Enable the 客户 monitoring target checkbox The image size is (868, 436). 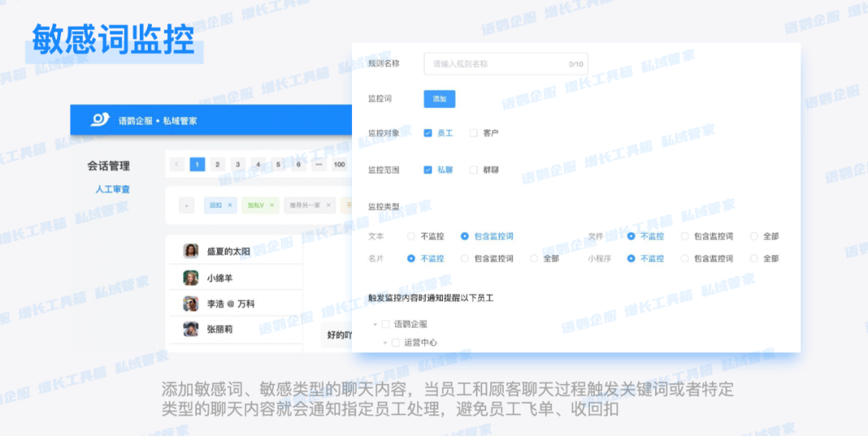coord(473,133)
